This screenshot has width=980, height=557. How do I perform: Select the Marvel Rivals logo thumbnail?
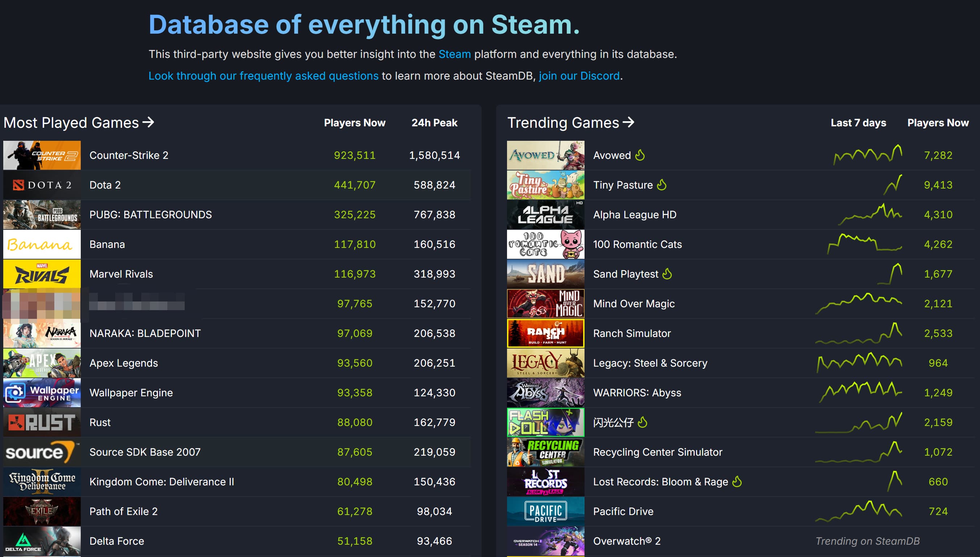(42, 274)
